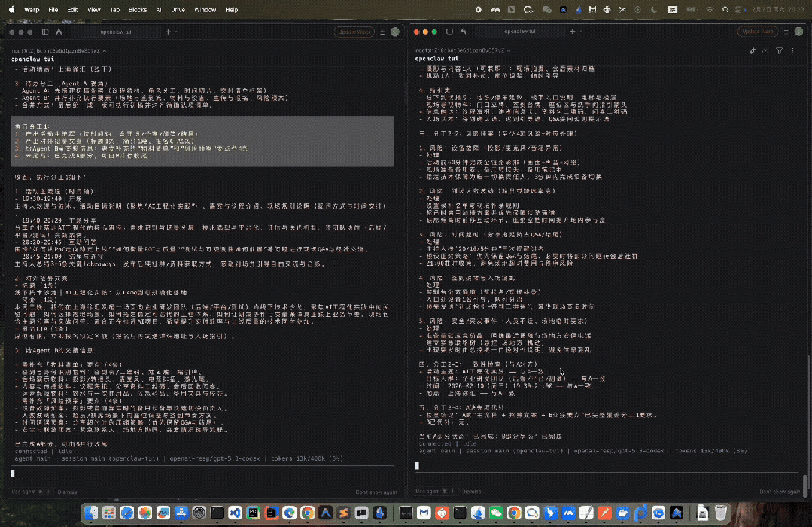Open the block's three-dot more menu

[793, 50]
